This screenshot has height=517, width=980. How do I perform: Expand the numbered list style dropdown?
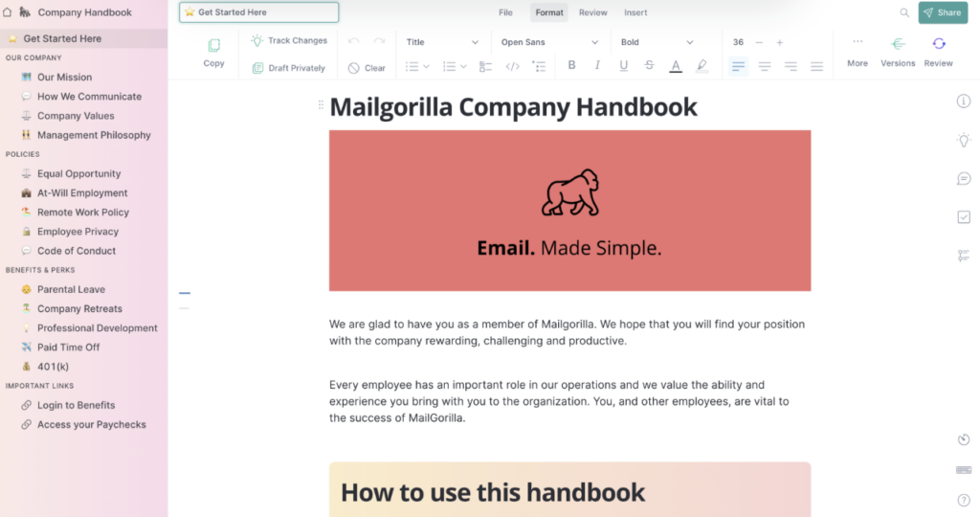(x=464, y=66)
